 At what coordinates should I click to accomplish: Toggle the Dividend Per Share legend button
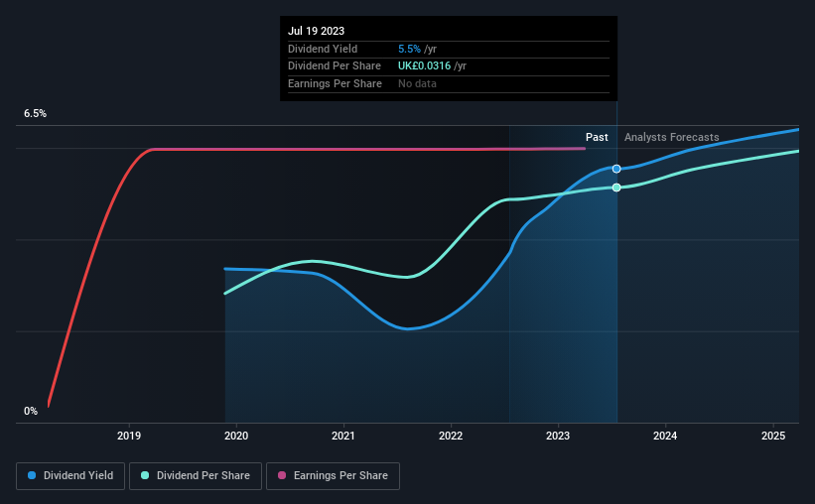(x=196, y=476)
